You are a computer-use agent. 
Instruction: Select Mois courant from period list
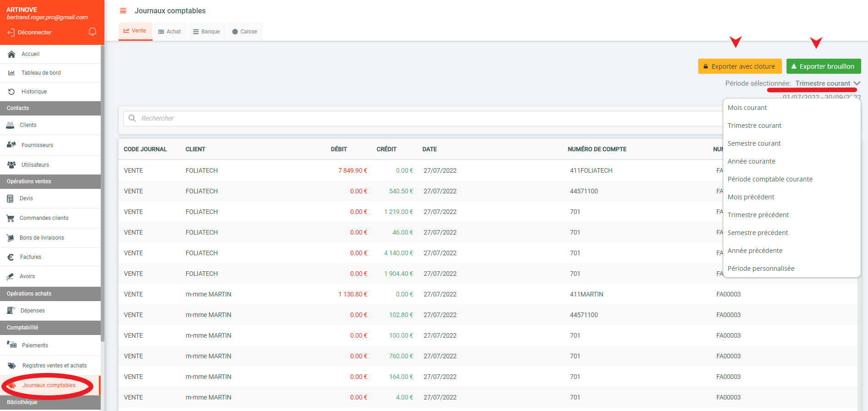pos(747,108)
